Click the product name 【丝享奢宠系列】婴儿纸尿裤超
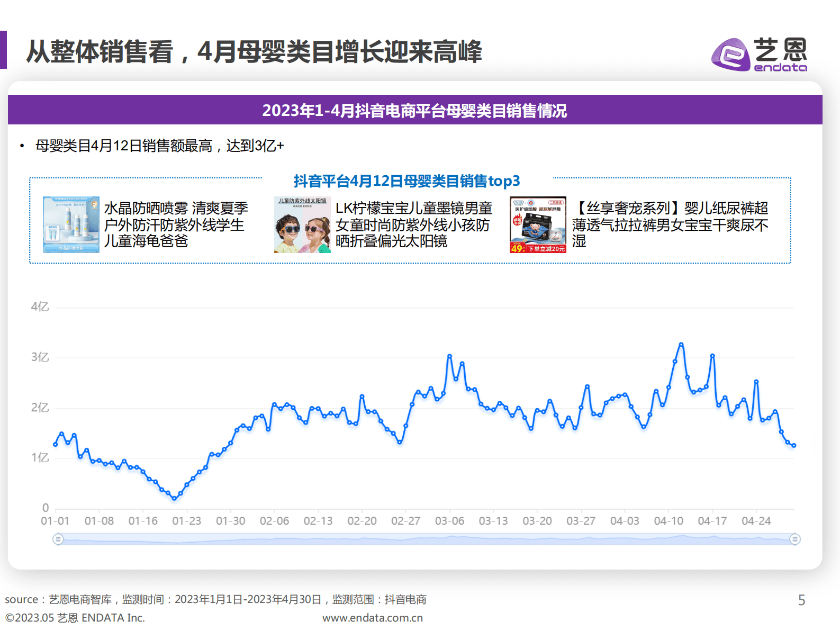840x630 pixels. [670, 208]
